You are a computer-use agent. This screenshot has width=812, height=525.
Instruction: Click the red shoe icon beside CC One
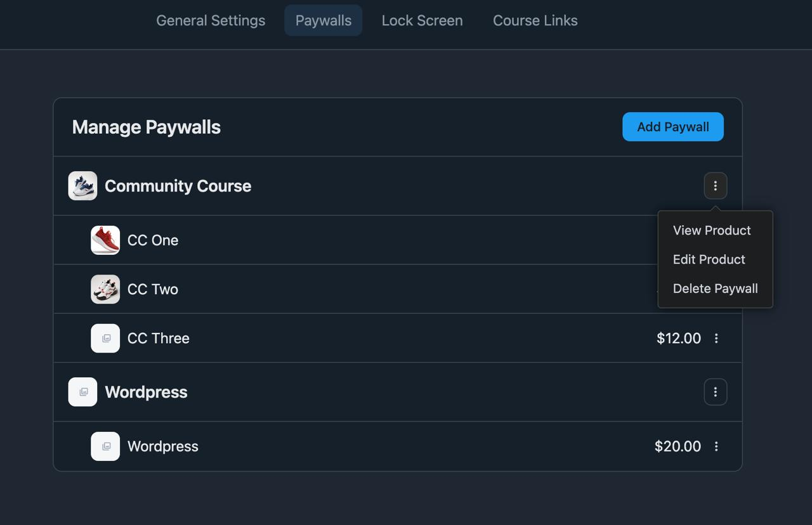[105, 240]
